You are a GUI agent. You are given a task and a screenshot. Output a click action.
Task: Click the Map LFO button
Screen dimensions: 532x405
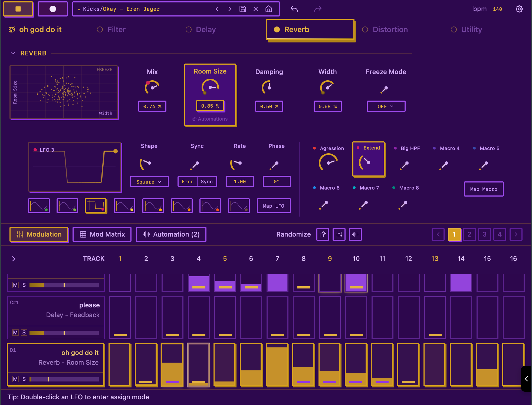[x=274, y=206]
